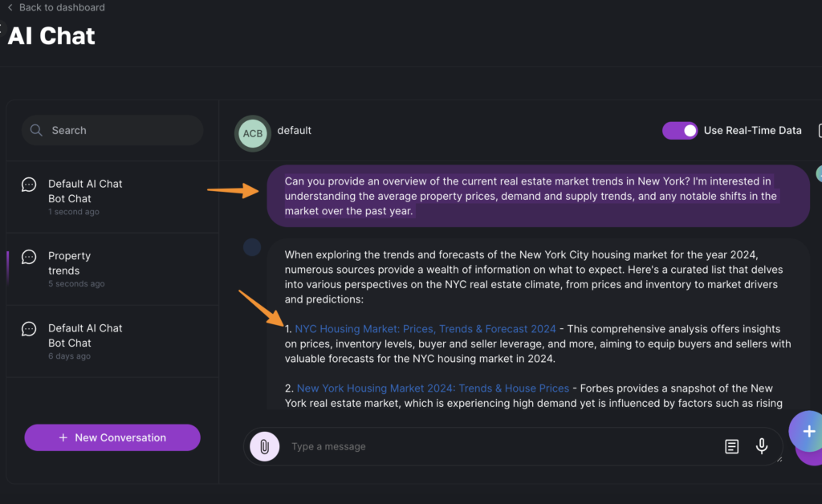
Task: Click the ACB chatbot avatar
Action: tap(252, 133)
